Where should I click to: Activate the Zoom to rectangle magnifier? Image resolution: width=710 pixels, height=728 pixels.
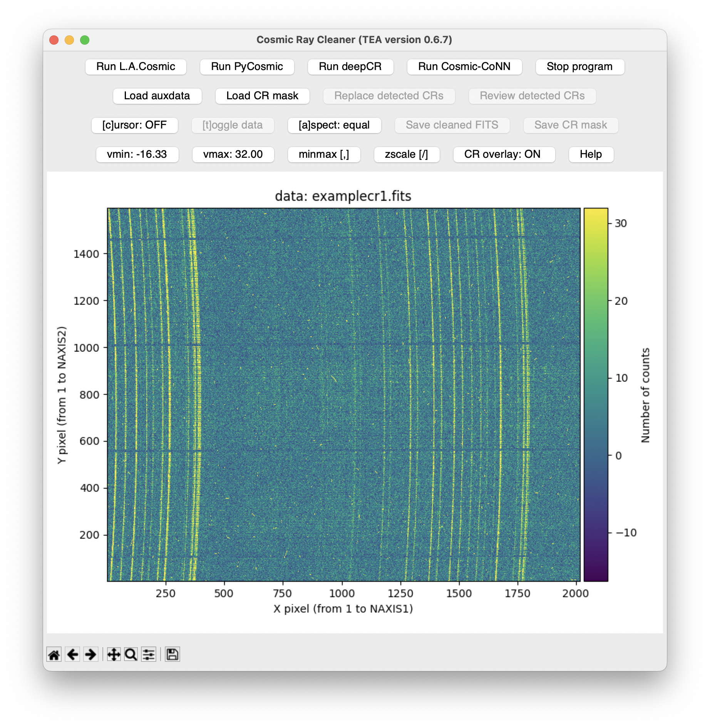pyautogui.click(x=131, y=655)
